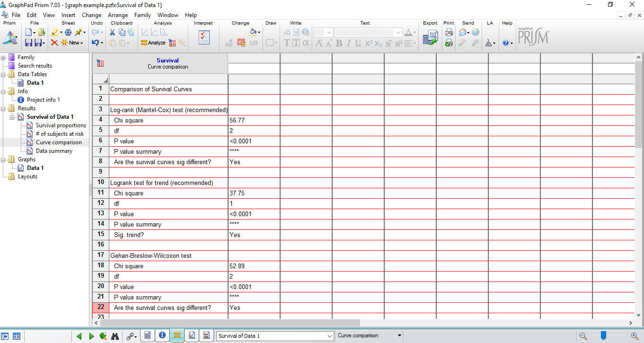Screen dimensions: 644x343
Task: Open the Save As dropdown arrow
Action: click(x=44, y=43)
